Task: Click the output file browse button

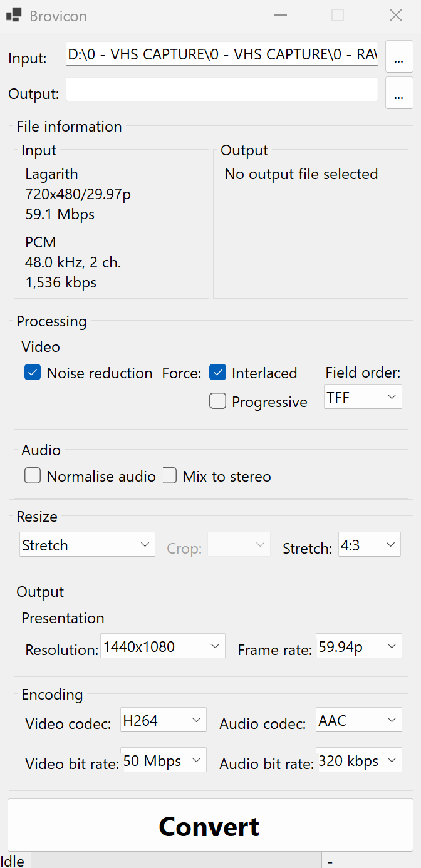Action: 399,94
